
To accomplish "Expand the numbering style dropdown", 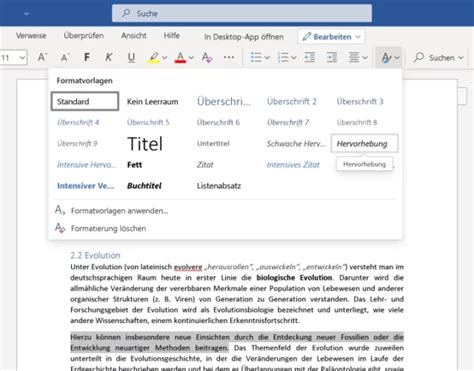I will pos(294,58).
